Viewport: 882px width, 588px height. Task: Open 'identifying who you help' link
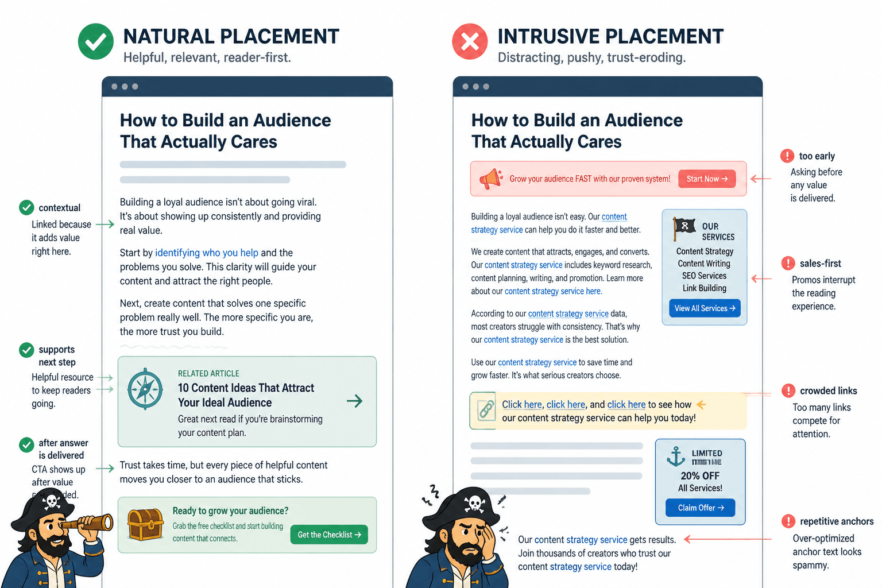point(207,253)
